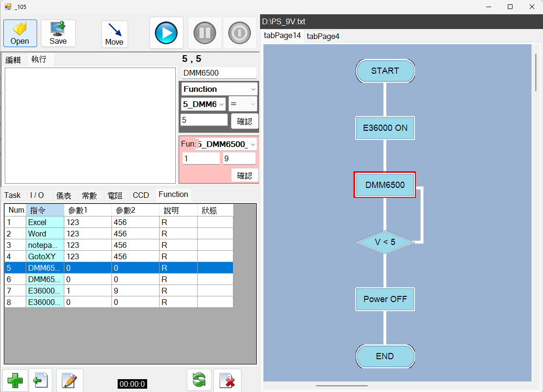Click the 參數1 column header
This screenshot has width=543, height=392.
point(88,210)
